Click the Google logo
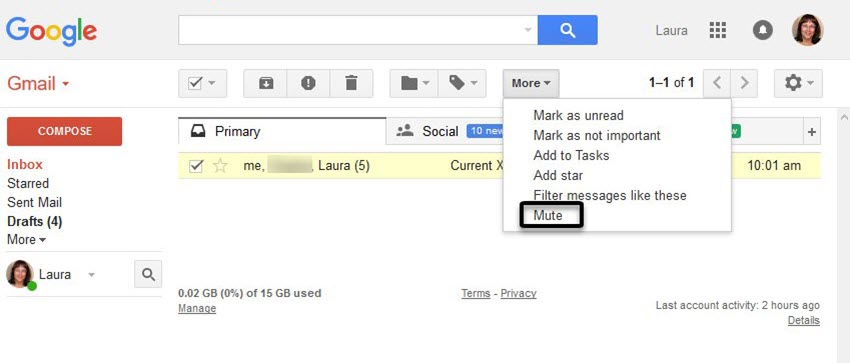This screenshot has width=850, height=363. coord(51,31)
